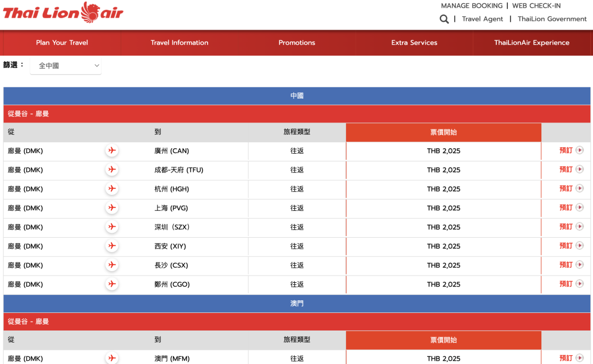
Task: Click 預訂 for Zhengzhou (CGO) flight
Action: pos(566,284)
